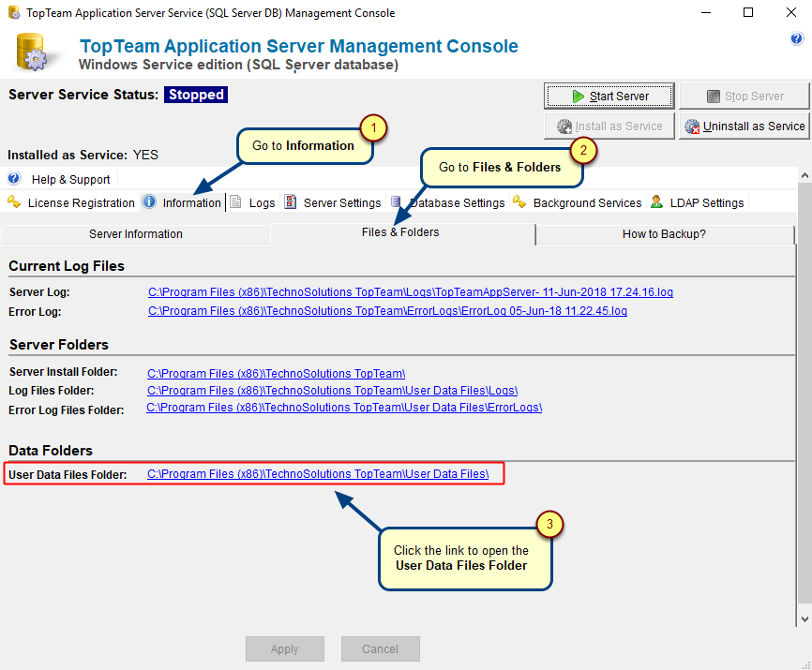Image resolution: width=812 pixels, height=670 pixels.
Task: Open the Error Log file link
Action: click(387, 311)
